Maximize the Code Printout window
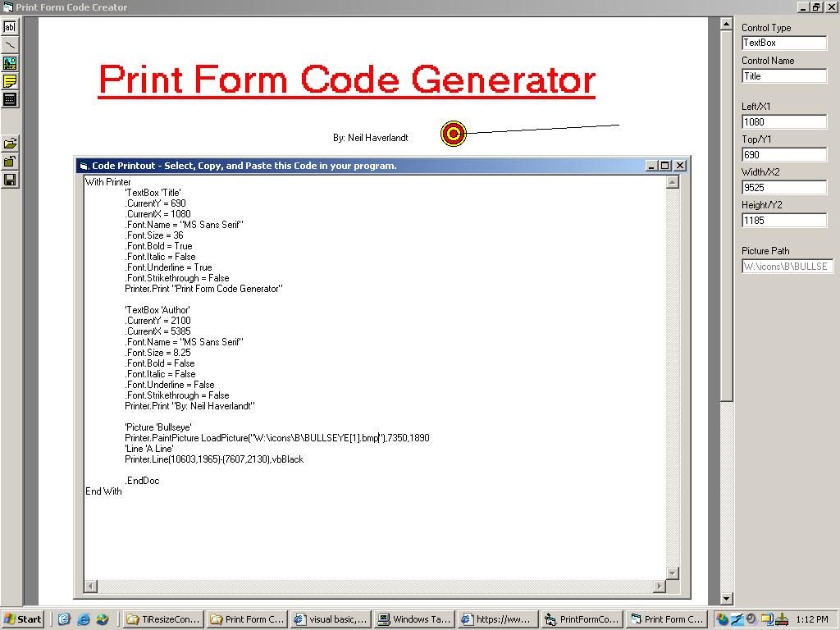The height and width of the screenshot is (630, 840). tap(665, 166)
